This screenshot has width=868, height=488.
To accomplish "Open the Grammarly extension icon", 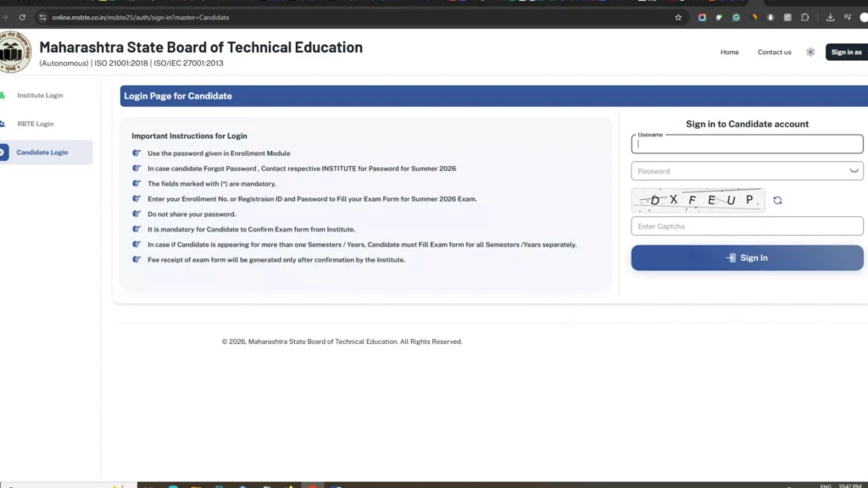I will coord(736,17).
